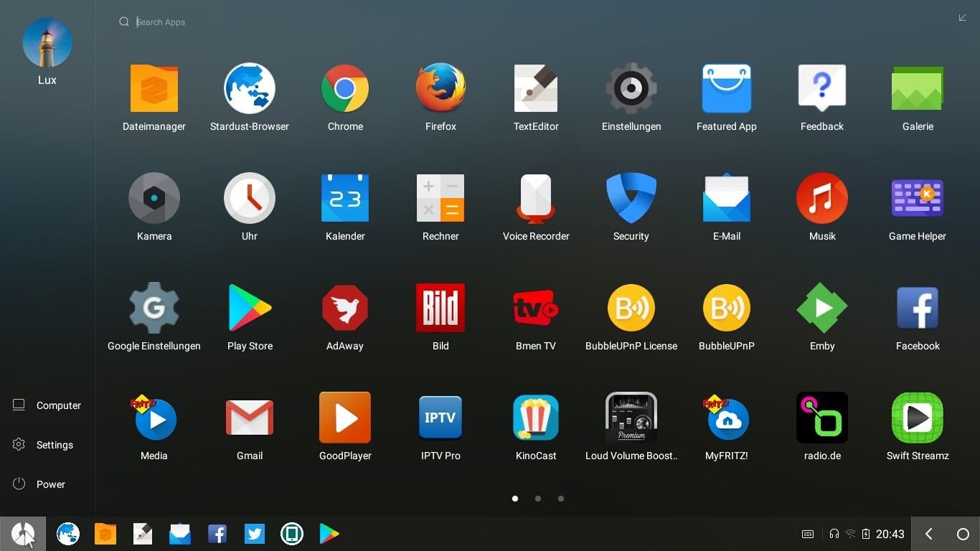Screen dimensions: 980x551
Task: Open the Feedback app
Action: click(822, 88)
